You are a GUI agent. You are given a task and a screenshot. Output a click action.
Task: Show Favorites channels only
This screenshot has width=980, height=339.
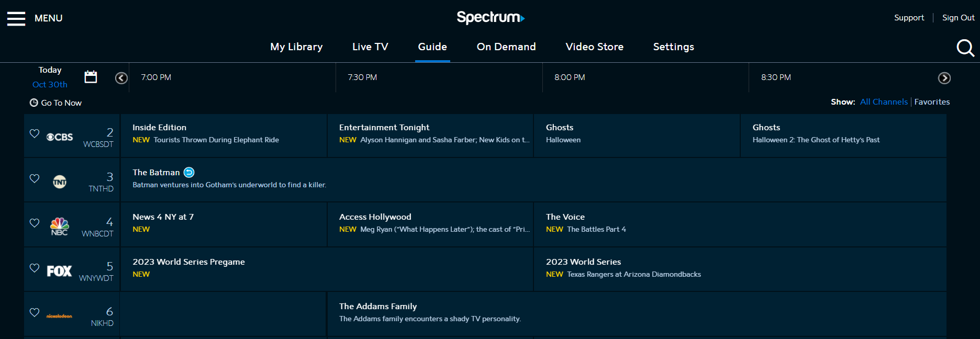tap(932, 101)
